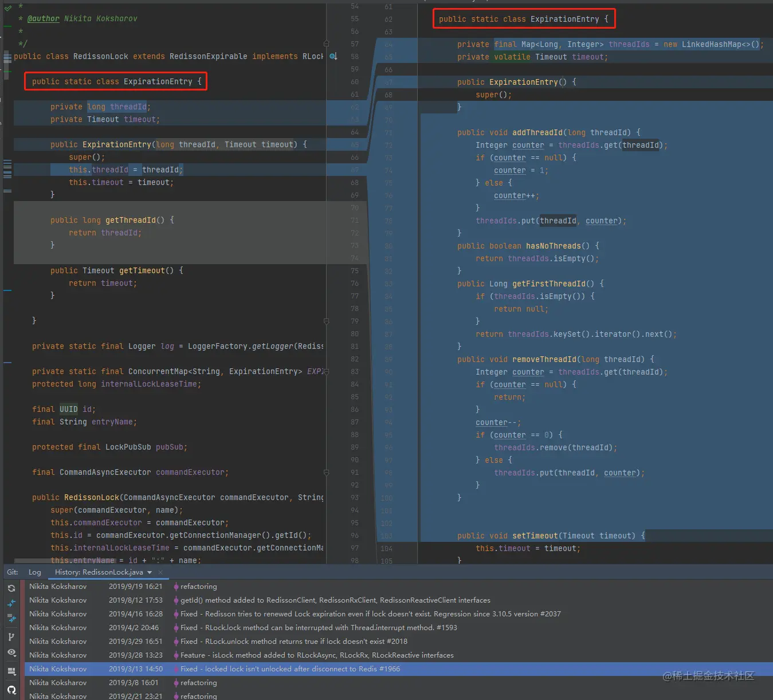Image resolution: width=773 pixels, height=700 pixels.
Task: Select the 2019/3/8 16:01 refactoring commit
Action: (398, 683)
